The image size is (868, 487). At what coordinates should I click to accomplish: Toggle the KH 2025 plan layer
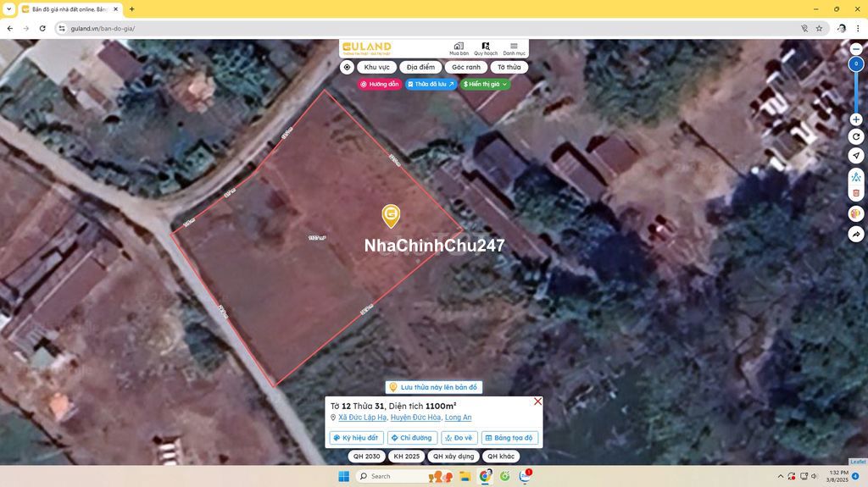pos(407,457)
